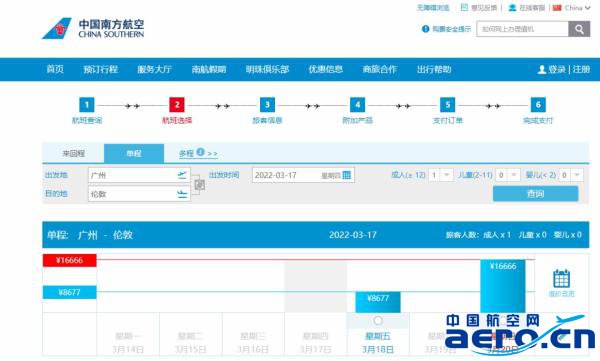The image size is (600, 361).
Task: Select the Wednesday 3月16日 date column
Action: click(253, 334)
